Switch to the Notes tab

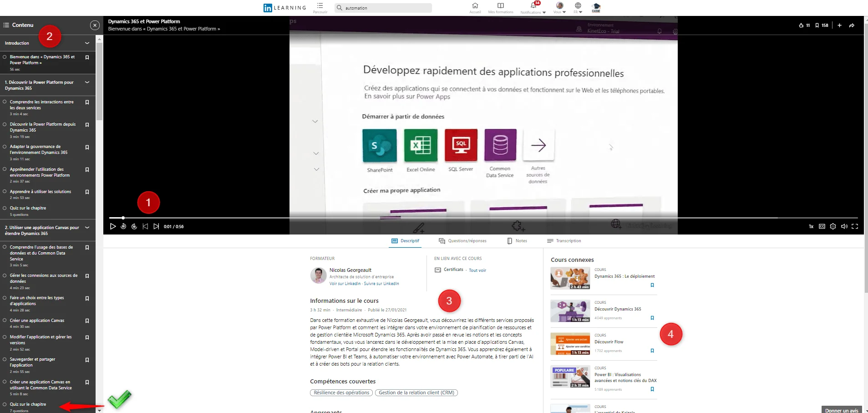click(517, 241)
